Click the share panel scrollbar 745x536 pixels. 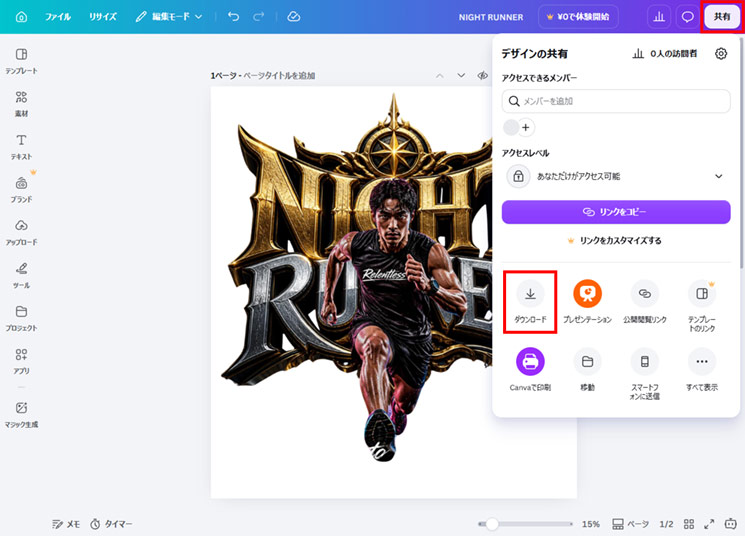tap(742, 153)
